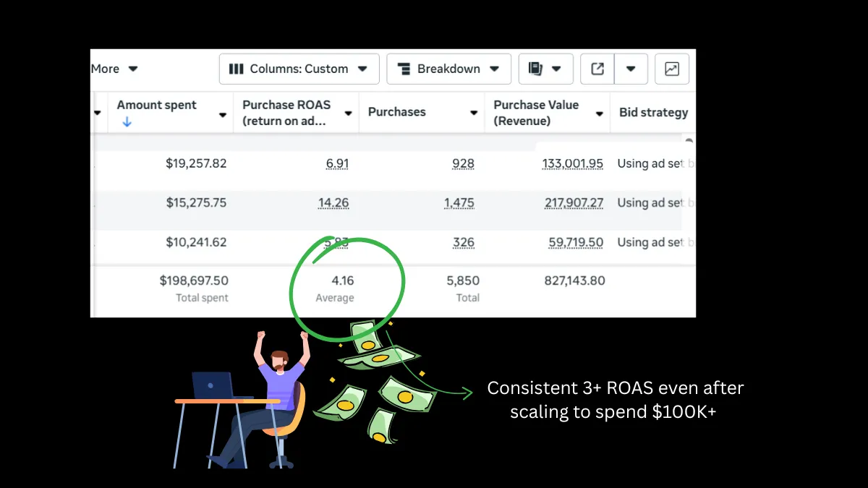Image resolution: width=868 pixels, height=488 pixels.
Task: Sort by Amount spent column header
Action: pyautogui.click(x=157, y=105)
